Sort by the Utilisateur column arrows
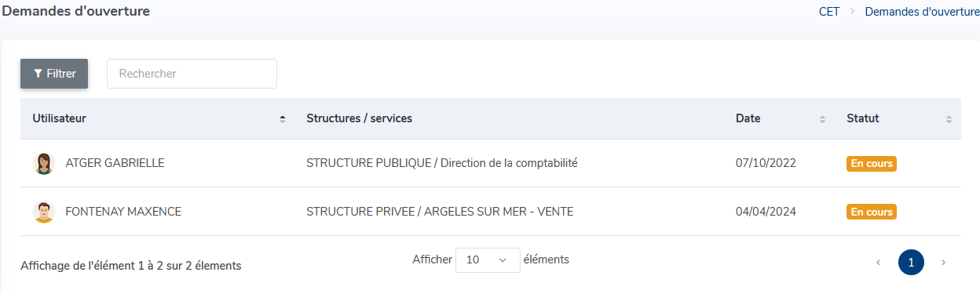Viewport: 980px width, 294px height. click(283, 119)
